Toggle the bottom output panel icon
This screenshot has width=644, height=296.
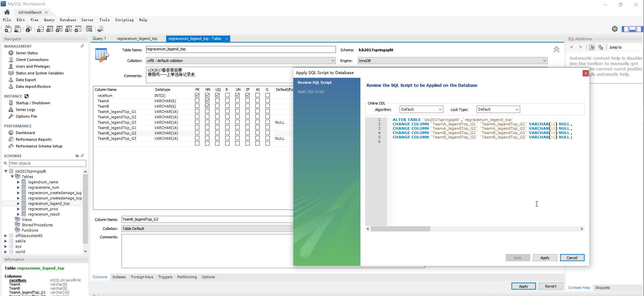(x=632, y=29)
